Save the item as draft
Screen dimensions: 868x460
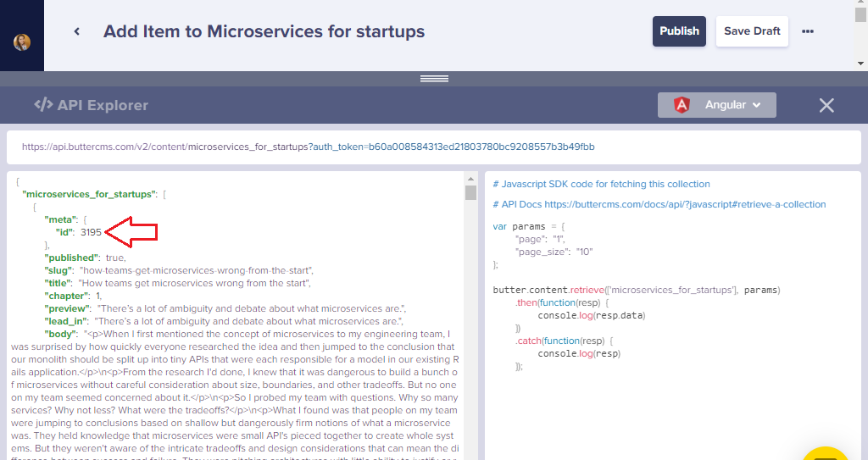[x=752, y=31]
